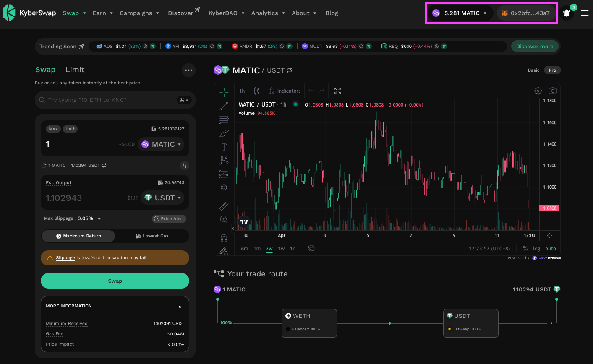
Task: Select the chart patterns tool
Action: 224,160
